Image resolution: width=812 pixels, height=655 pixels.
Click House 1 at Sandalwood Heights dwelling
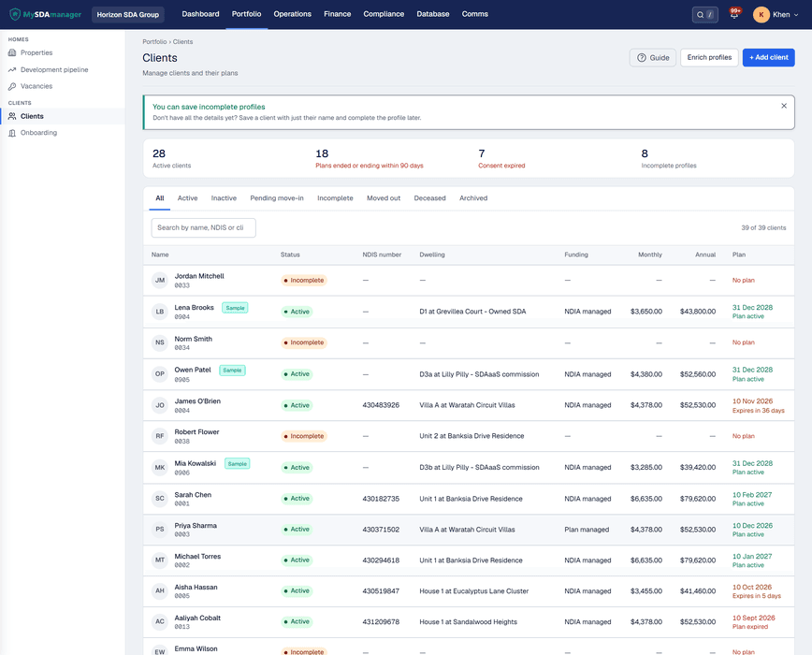click(x=468, y=622)
